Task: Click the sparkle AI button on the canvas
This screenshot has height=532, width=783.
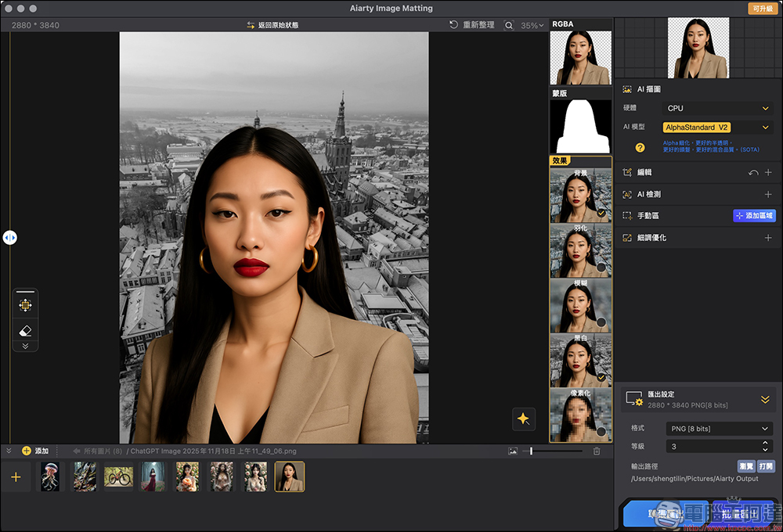Action: (524, 419)
